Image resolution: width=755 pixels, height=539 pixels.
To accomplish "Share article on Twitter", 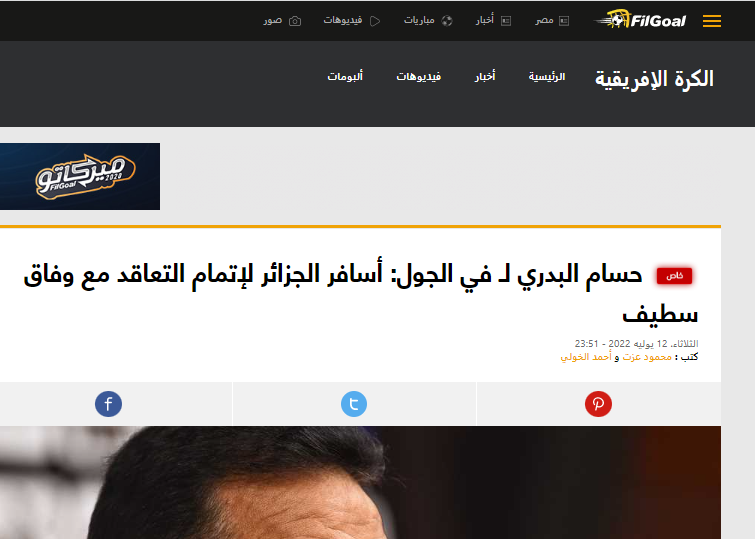I will point(354,404).
